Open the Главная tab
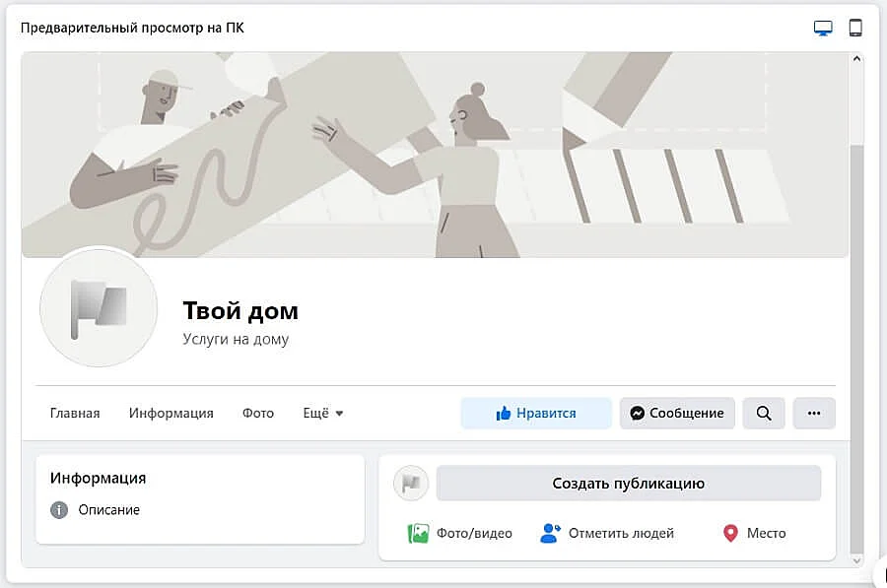 [x=75, y=414]
